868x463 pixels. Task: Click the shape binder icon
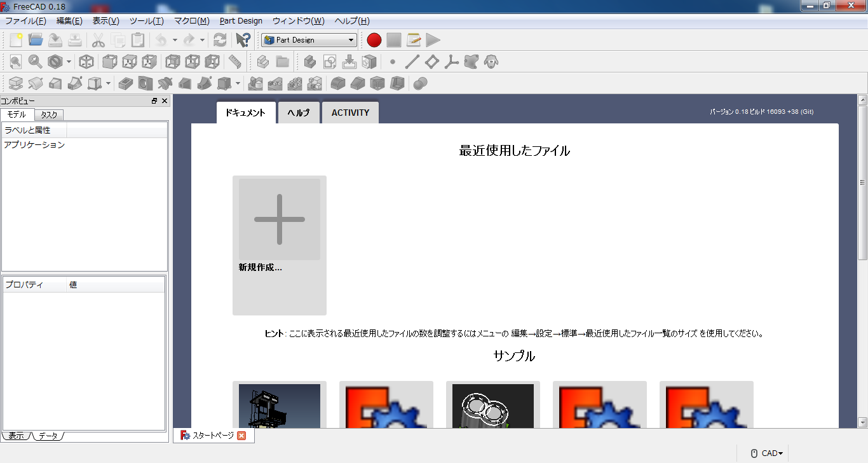tap(471, 62)
